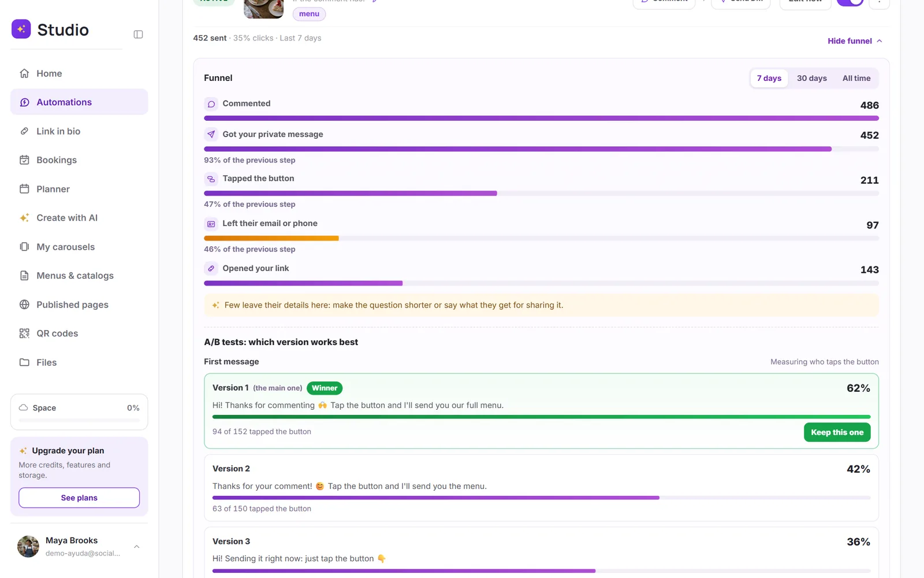
Task: Click the Winner badge on Version 1
Action: [325, 388]
